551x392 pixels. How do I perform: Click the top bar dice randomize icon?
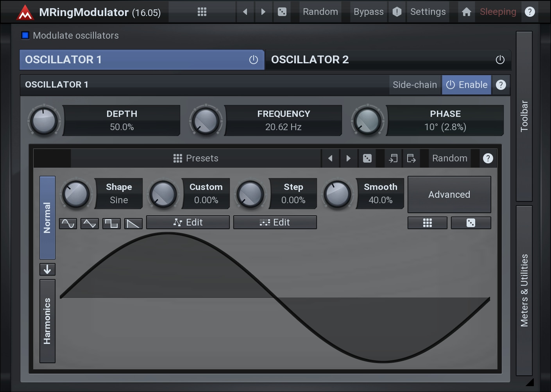coord(282,12)
